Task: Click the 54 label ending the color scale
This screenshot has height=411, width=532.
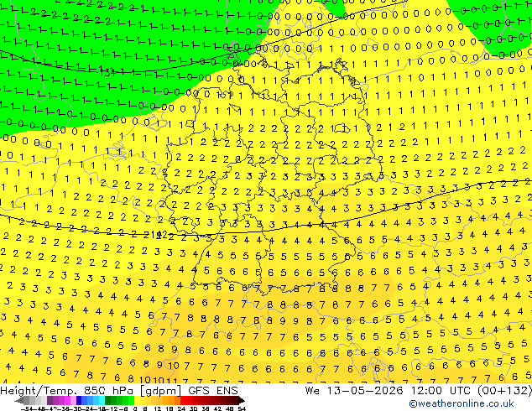Action: pos(242,409)
